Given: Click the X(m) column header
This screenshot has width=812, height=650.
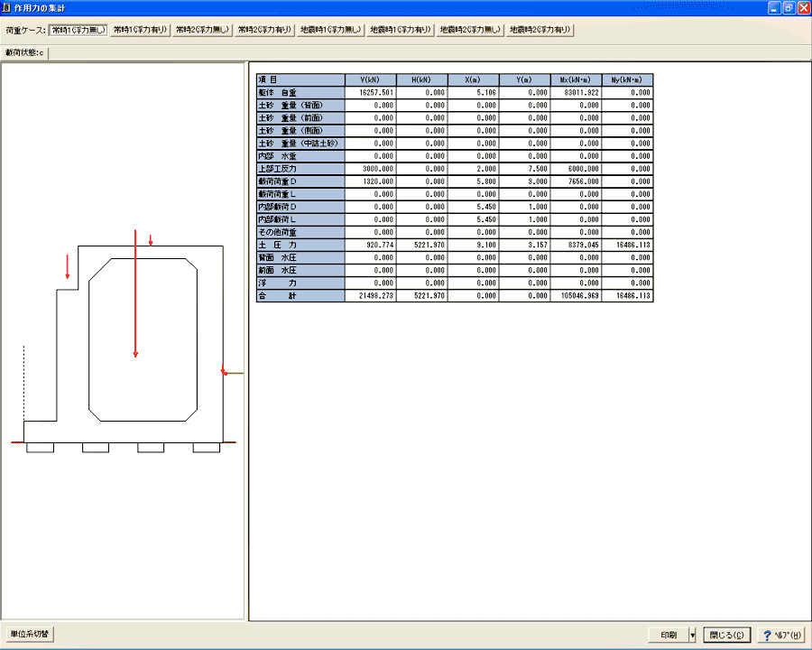Looking at the screenshot, I should click(x=474, y=79).
